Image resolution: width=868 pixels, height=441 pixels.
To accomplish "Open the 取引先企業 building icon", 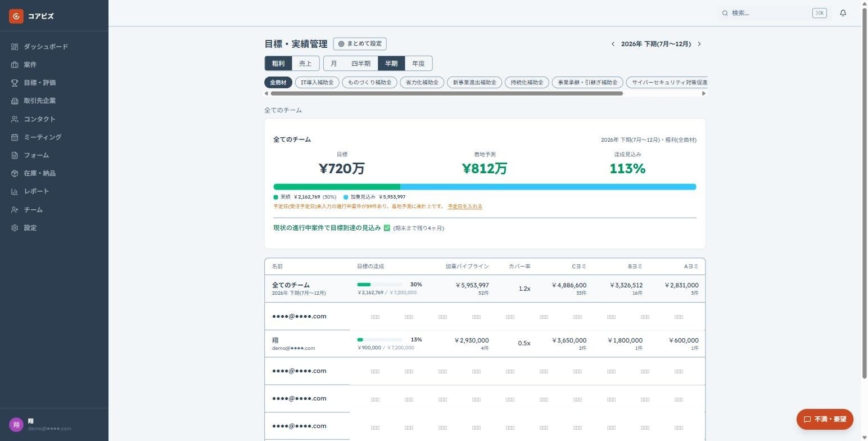I will coord(15,101).
